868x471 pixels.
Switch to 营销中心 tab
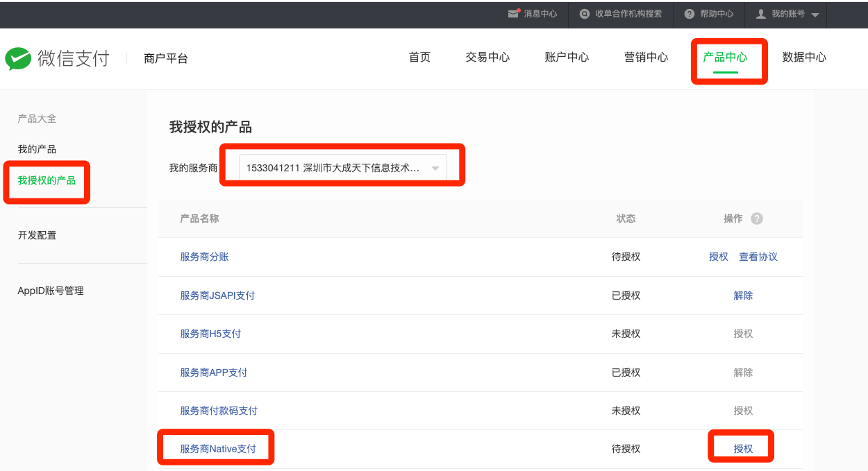pyautogui.click(x=646, y=58)
